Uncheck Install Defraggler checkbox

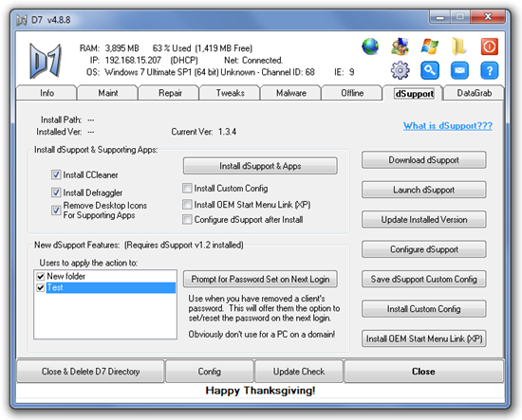(56, 192)
